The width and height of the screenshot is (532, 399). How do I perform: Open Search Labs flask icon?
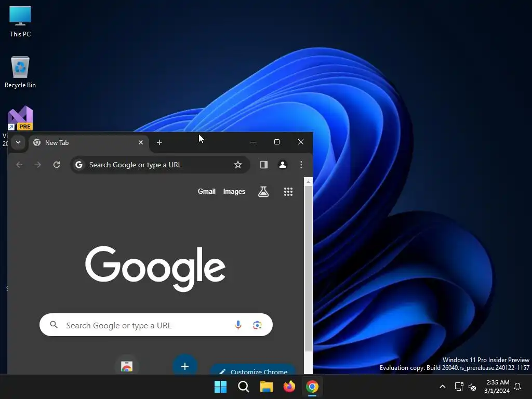tap(263, 192)
